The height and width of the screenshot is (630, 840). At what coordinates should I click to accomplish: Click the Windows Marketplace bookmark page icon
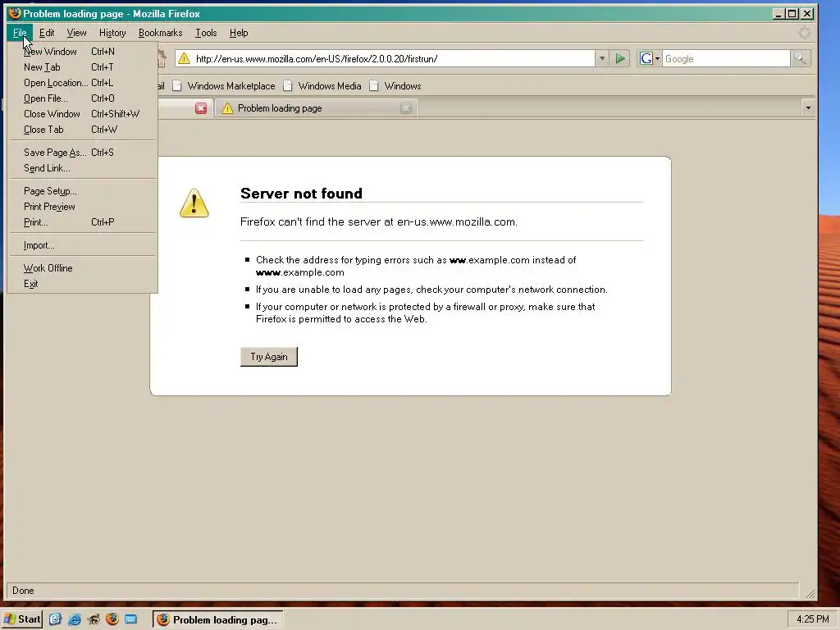(x=177, y=86)
